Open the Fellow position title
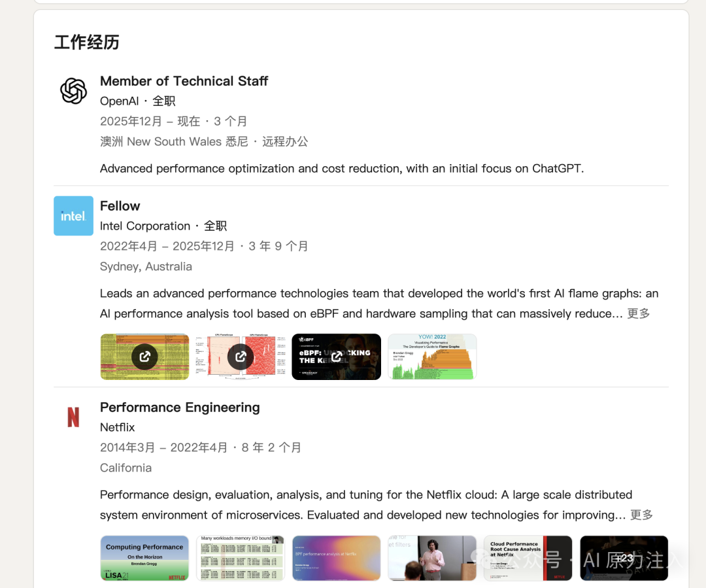Screen dimensions: 706x588 [120, 206]
